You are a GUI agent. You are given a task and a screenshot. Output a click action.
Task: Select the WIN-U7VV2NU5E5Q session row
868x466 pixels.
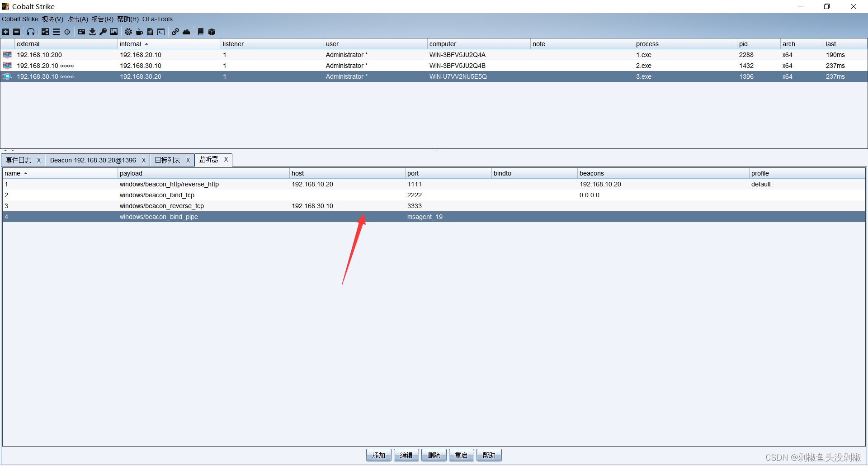(x=434, y=76)
